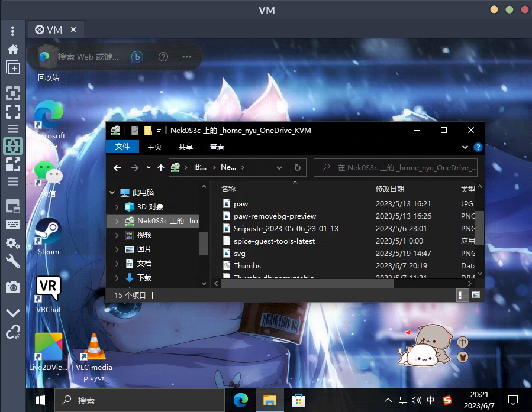
Task: Select the VLC media player desktop shortcut
Action: tap(94, 357)
